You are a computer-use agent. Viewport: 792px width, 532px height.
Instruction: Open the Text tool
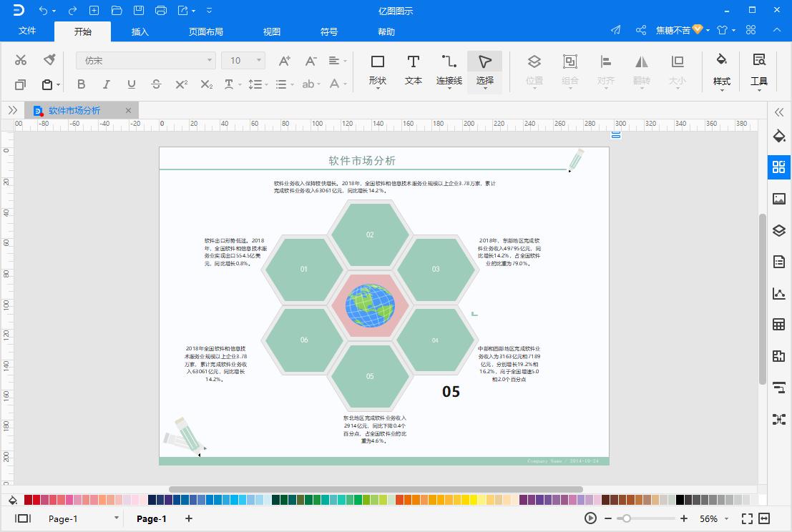(x=413, y=69)
